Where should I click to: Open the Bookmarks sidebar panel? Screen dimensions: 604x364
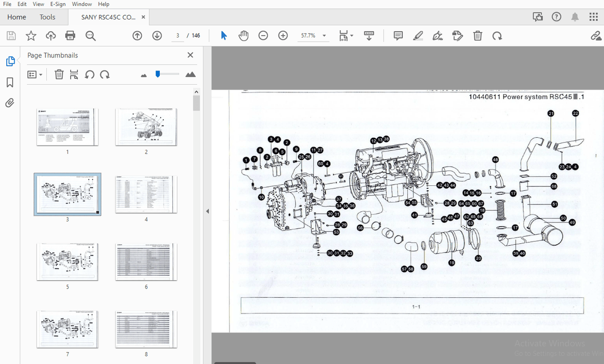pyautogui.click(x=10, y=82)
